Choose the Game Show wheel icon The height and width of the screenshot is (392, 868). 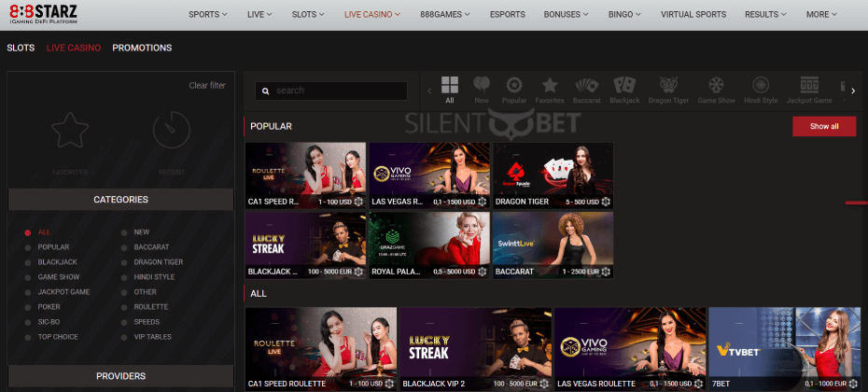[x=716, y=85]
